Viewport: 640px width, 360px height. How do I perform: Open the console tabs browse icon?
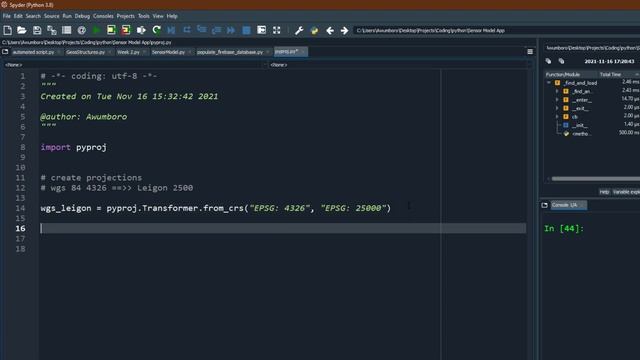point(544,205)
